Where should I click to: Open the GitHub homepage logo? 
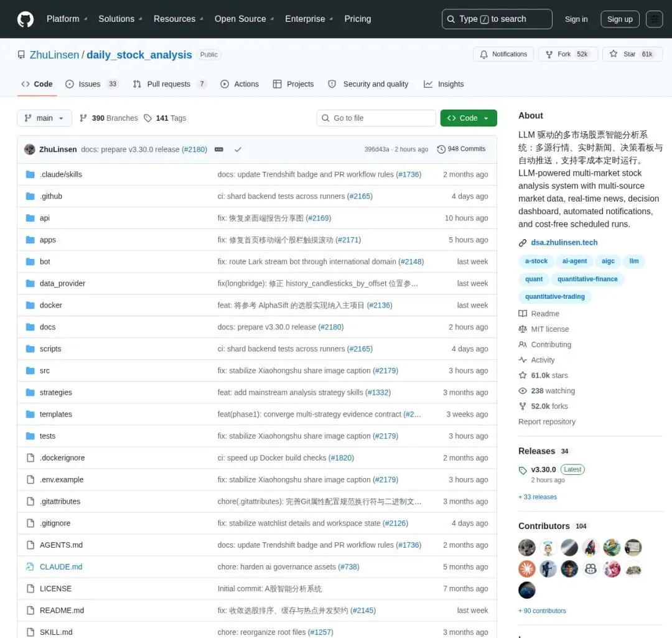(x=26, y=19)
